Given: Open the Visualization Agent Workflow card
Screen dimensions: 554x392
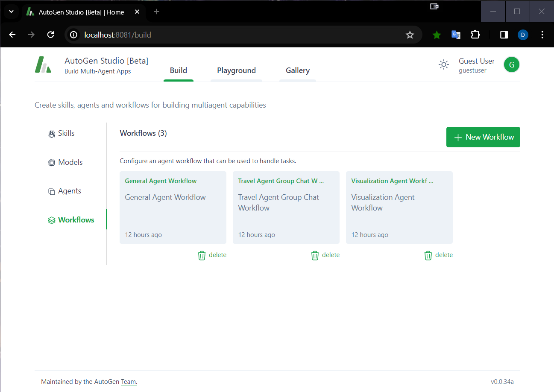Looking at the screenshot, I should point(399,208).
